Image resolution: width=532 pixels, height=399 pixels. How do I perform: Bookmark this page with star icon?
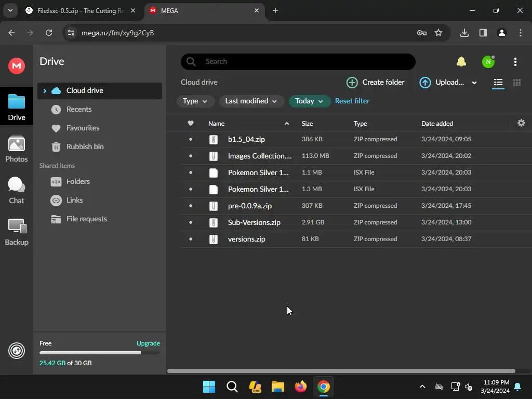coord(438,33)
